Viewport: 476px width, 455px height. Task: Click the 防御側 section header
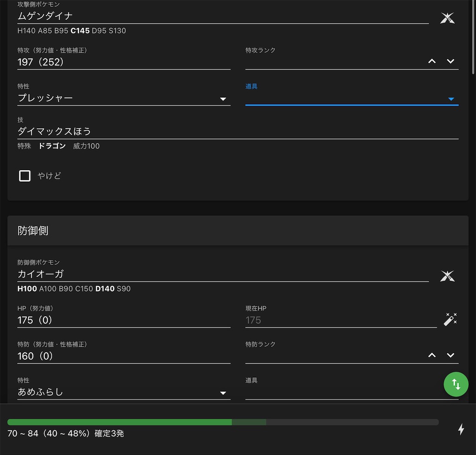(x=238, y=231)
